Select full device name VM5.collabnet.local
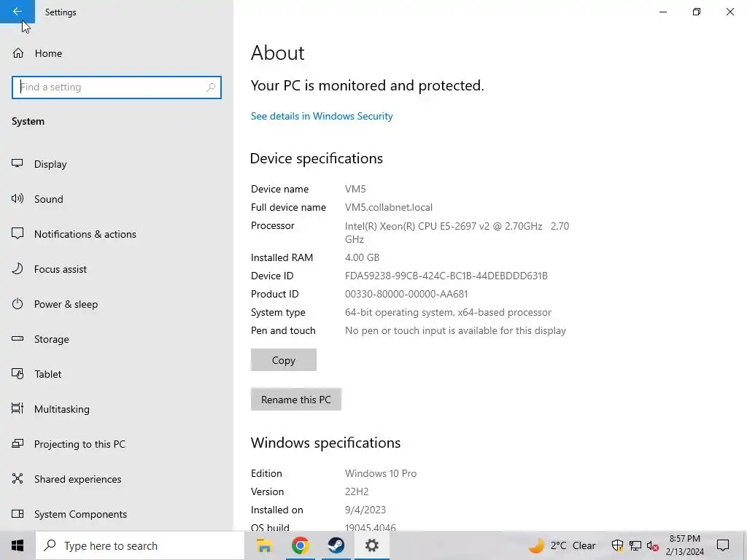 tap(389, 208)
